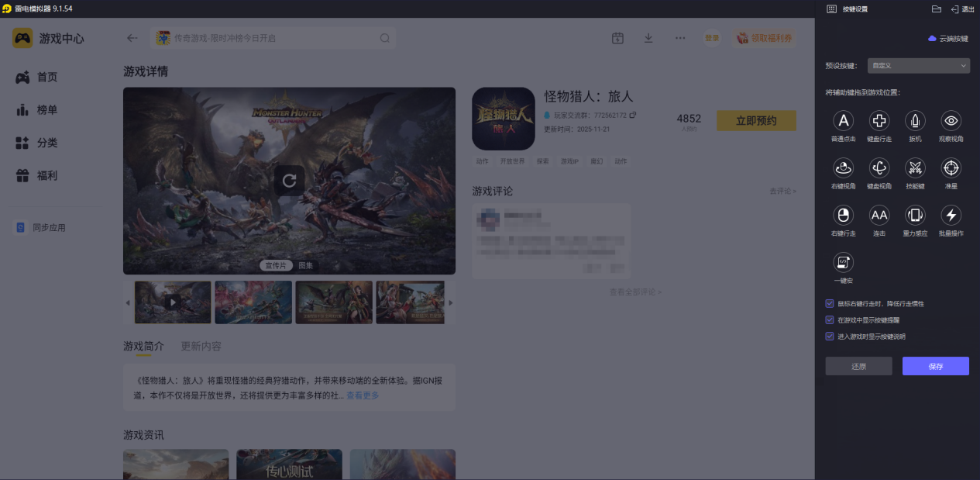
Task: Select the 连击 AA icon
Action: (879, 215)
